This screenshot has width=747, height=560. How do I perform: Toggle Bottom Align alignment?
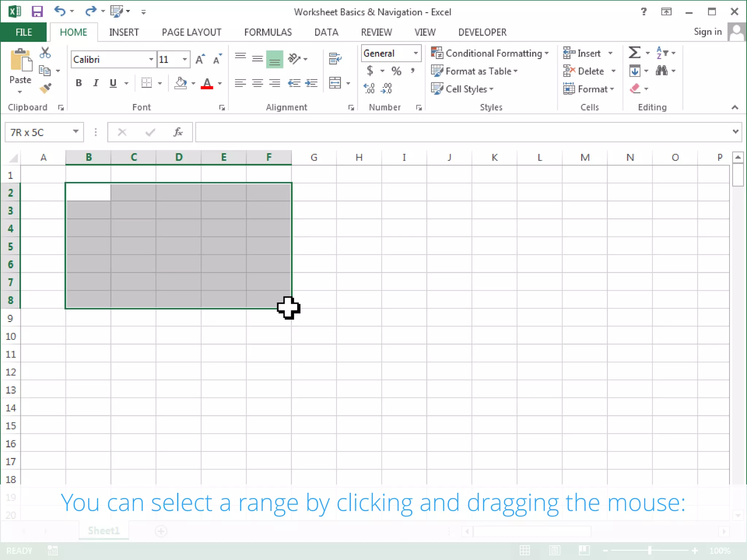point(275,59)
